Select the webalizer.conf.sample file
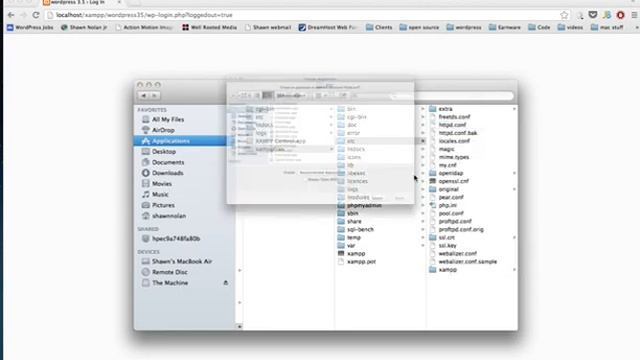The width and height of the screenshot is (640, 360). click(468, 262)
